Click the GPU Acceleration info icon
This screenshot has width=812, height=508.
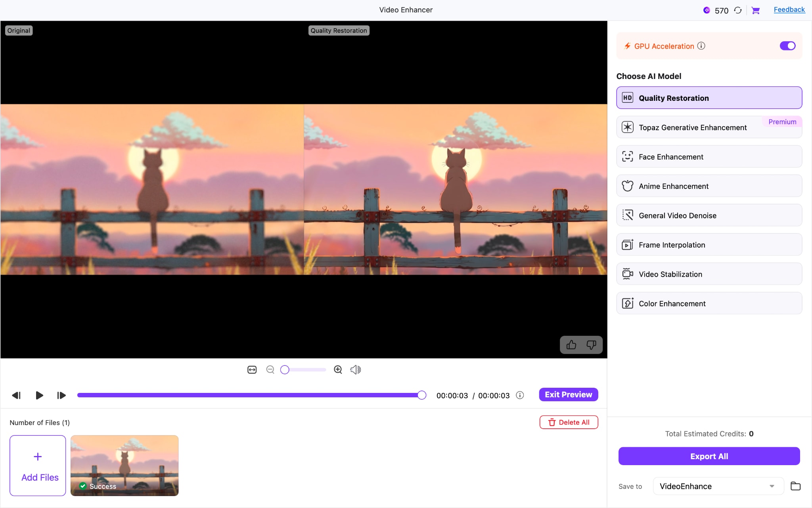[x=701, y=46]
